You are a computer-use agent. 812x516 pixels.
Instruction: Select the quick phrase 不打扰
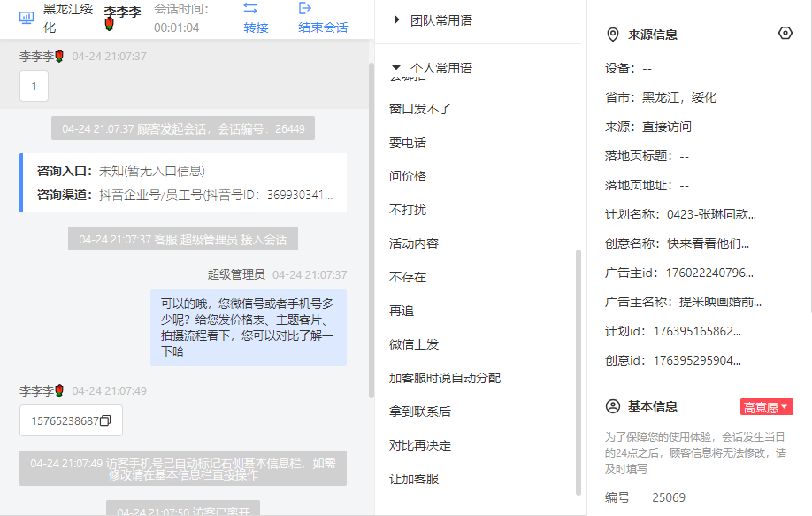point(408,211)
